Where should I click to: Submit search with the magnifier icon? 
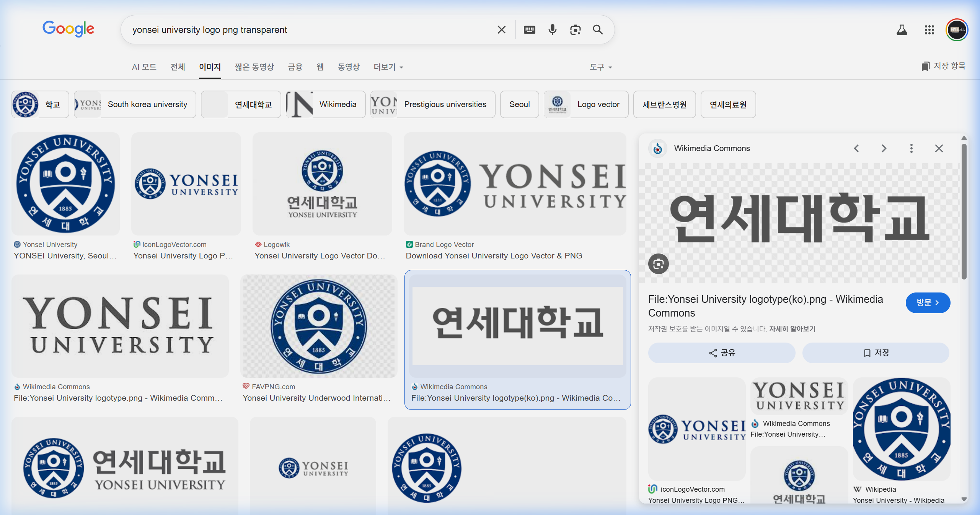point(598,30)
